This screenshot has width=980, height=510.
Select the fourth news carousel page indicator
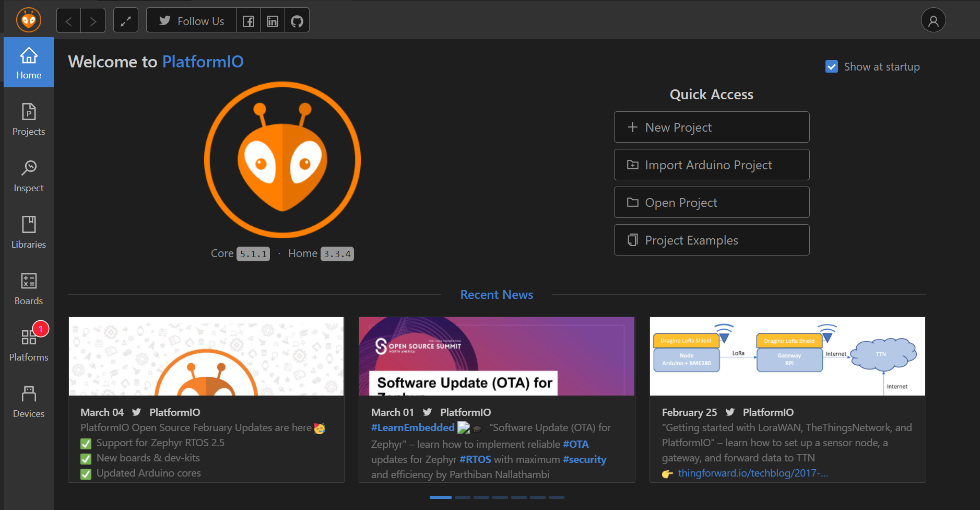coord(500,497)
